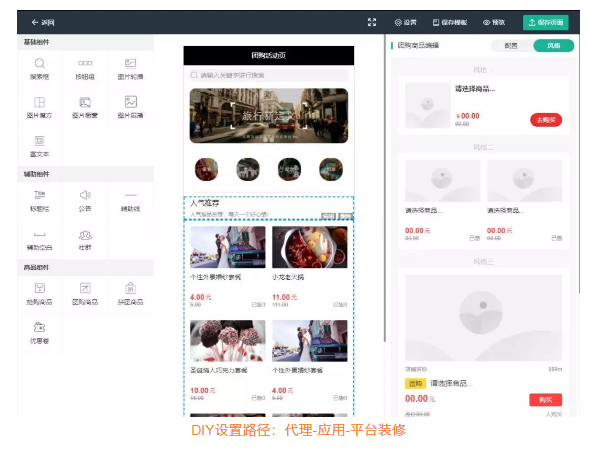This screenshot has height=465, width=600.
Task: Click the fourth round category icon in preview
Action: 331,169
